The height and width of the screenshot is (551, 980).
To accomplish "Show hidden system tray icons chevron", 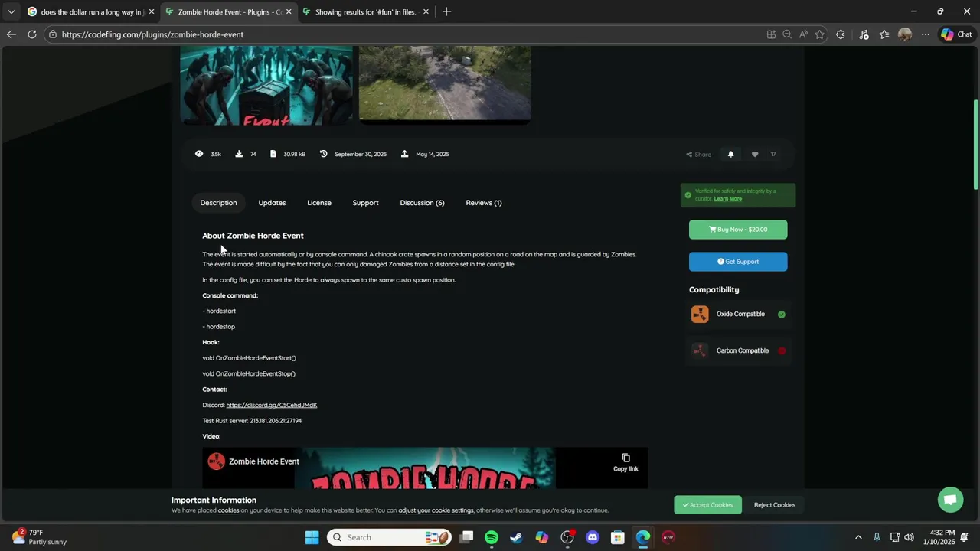I will [x=858, y=537].
